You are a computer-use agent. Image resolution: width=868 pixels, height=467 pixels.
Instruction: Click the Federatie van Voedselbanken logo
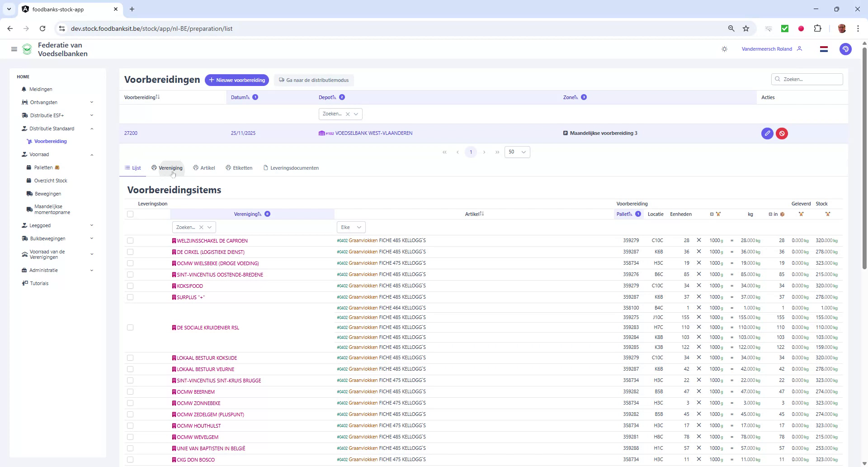27,49
